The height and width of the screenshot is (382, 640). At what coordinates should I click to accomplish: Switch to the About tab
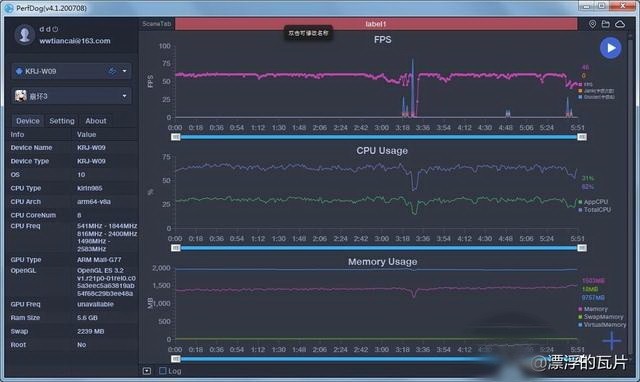click(96, 121)
